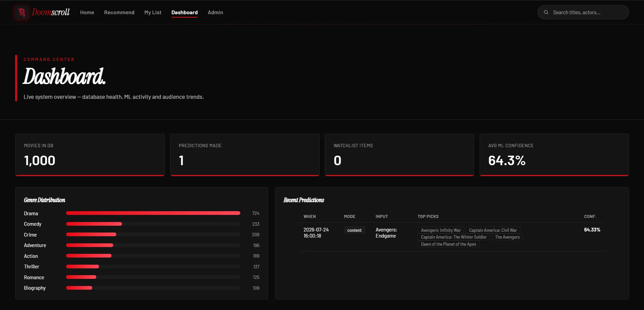The width and height of the screenshot is (644, 310).
Task: Select the Thriller genre label
Action: pyautogui.click(x=32, y=267)
